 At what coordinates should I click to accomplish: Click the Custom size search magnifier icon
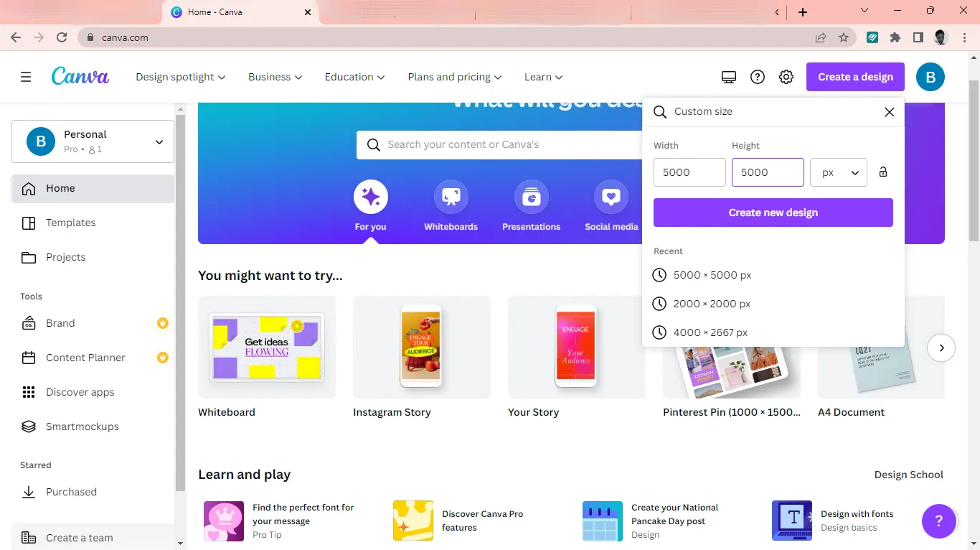pos(660,112)
